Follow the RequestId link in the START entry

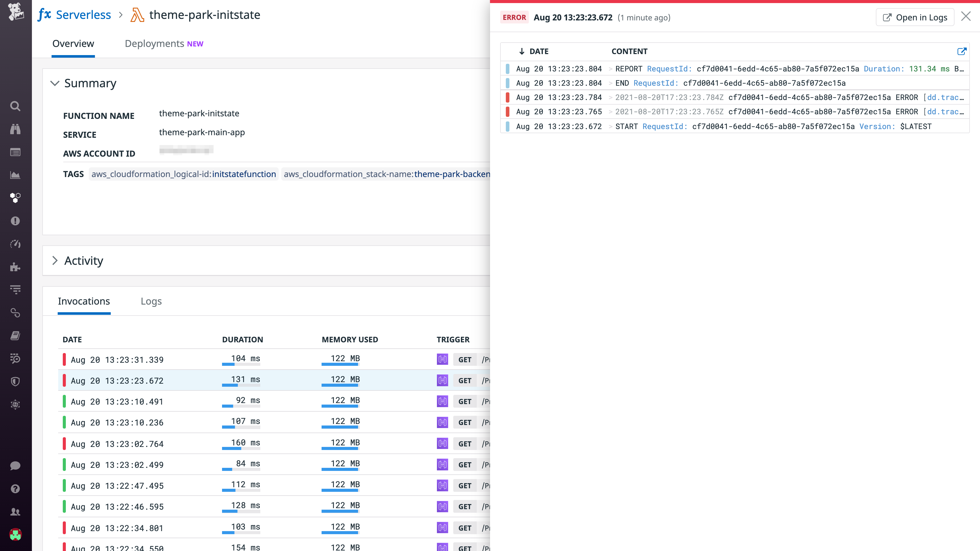(665, 126)
